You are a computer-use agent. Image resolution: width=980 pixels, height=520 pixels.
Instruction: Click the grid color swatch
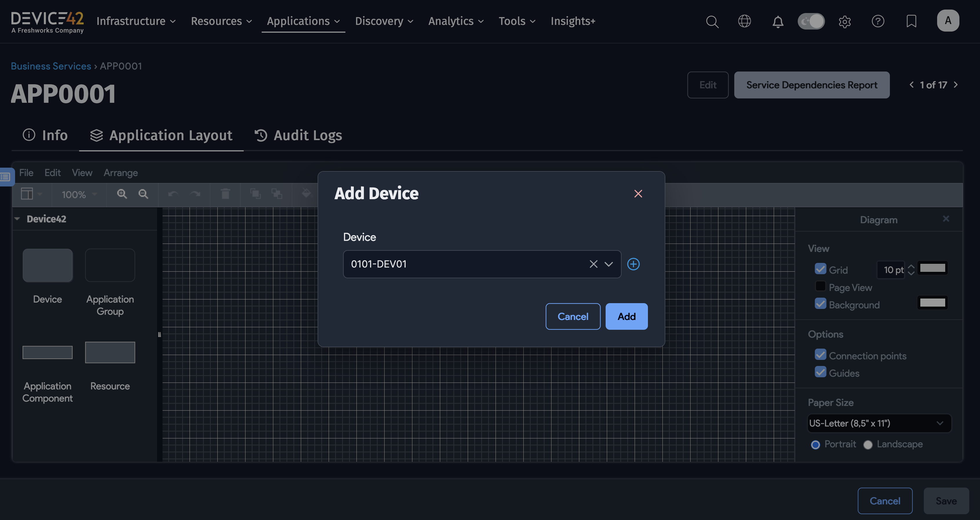(x=932, y=268)
